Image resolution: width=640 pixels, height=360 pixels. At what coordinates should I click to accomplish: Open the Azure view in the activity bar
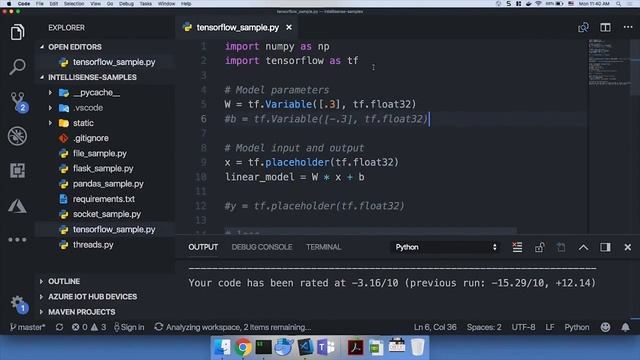(x=17, y=206)
